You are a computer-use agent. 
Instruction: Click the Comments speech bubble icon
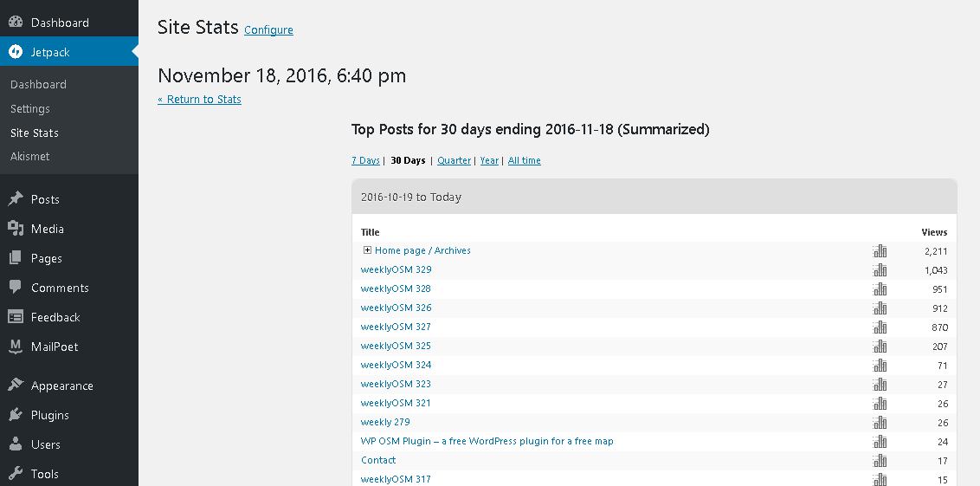(x=16, y=287)
